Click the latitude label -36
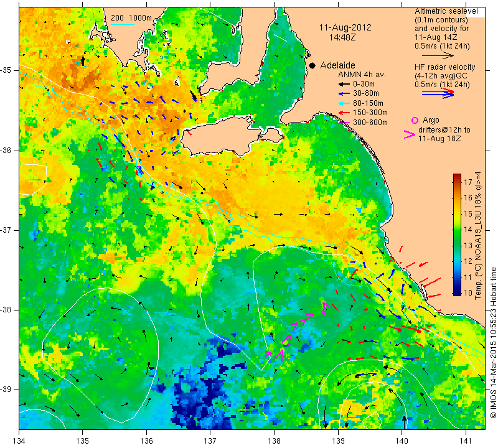This screenshot has height=448, width=498. coord(6,150)
